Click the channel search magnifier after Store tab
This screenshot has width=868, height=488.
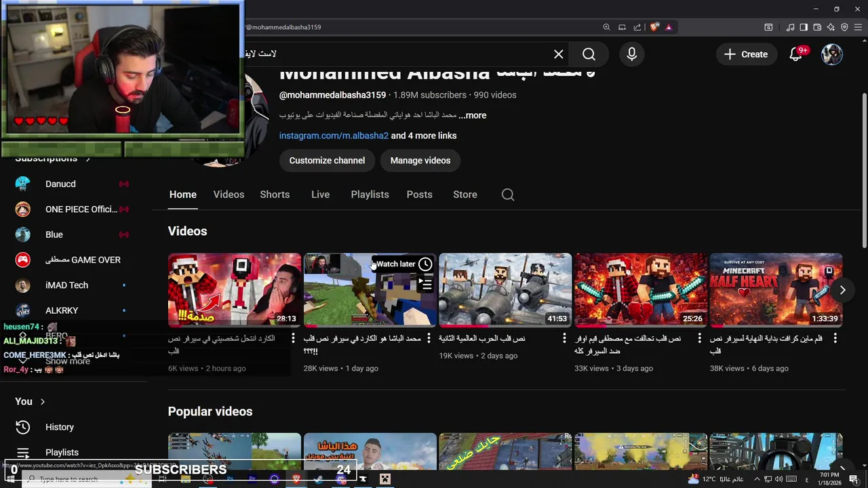(508, 195)
